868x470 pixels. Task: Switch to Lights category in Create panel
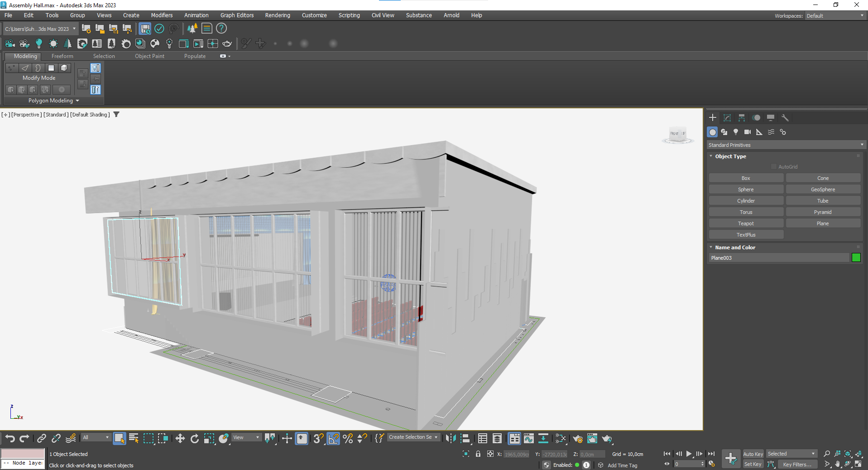(736, 132)
